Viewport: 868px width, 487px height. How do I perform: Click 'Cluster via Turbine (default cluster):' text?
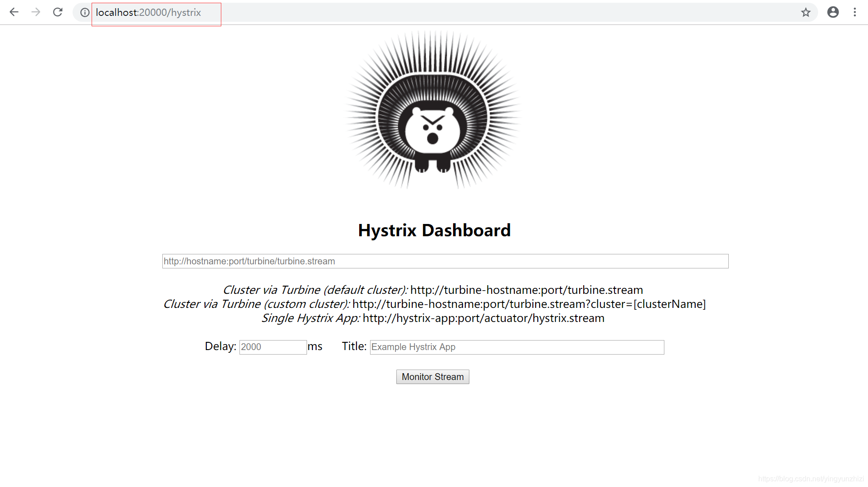coord(315,290)
